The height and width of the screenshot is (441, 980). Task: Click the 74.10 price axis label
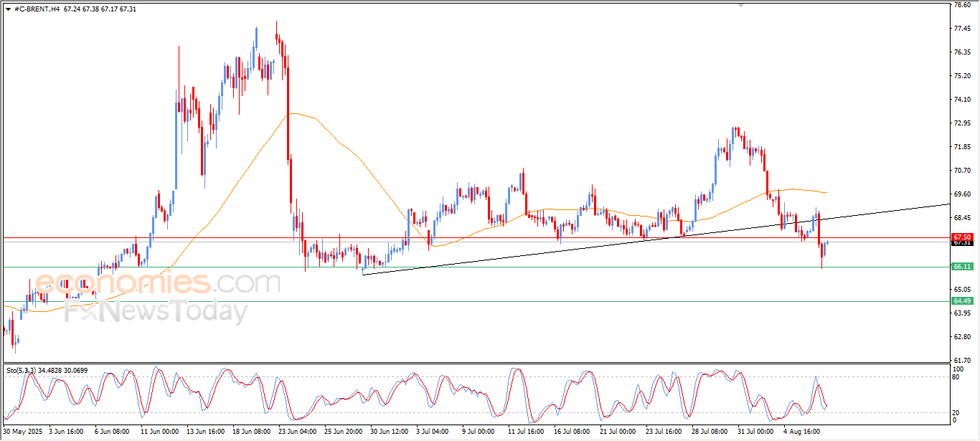961,99
